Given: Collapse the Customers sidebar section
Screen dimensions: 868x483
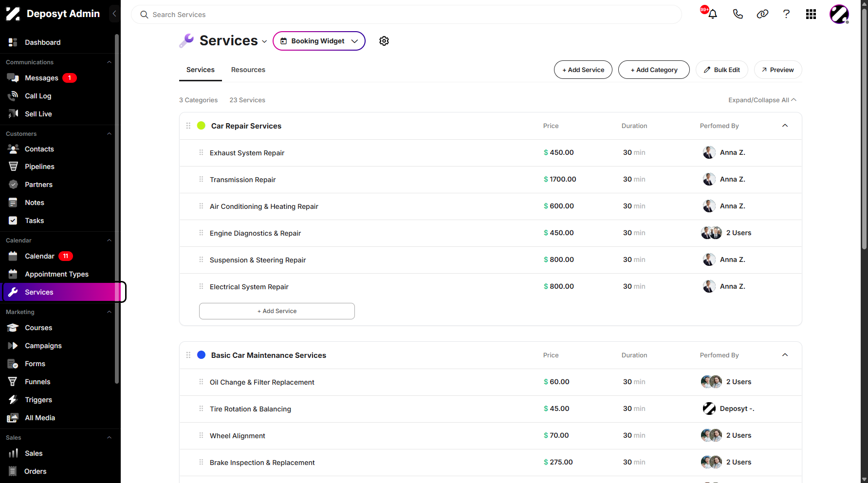Looking at the screenshot, I should pyautogui.click(x=109, y=134).
